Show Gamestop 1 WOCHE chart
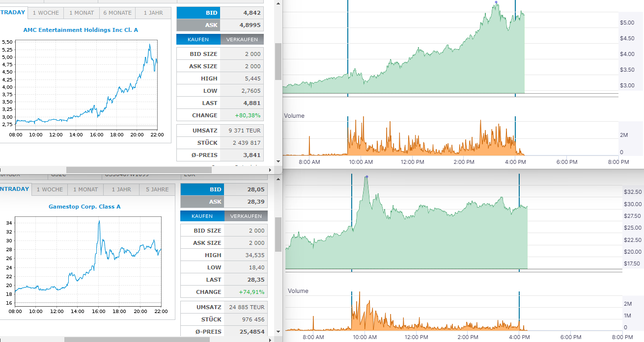Image resolution: width=644 pixels, height=342 pixels. tap(50, 189)
